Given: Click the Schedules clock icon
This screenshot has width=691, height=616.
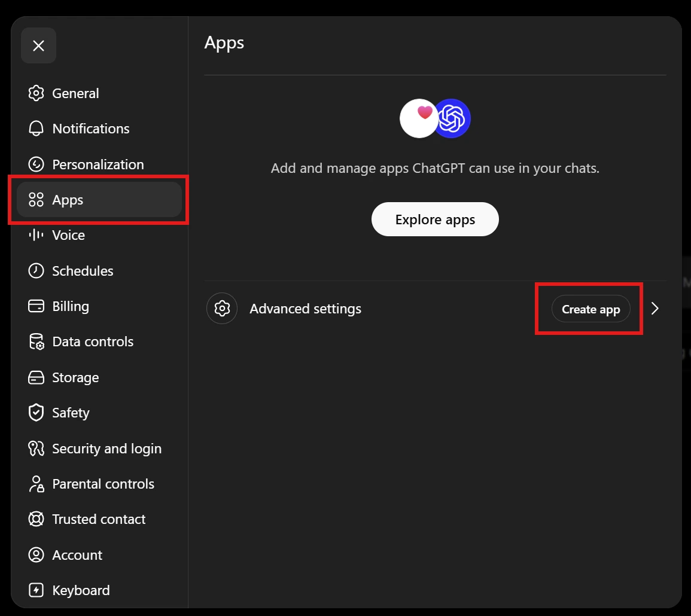Looking at the screenshot, I should [x=36, y=270].
